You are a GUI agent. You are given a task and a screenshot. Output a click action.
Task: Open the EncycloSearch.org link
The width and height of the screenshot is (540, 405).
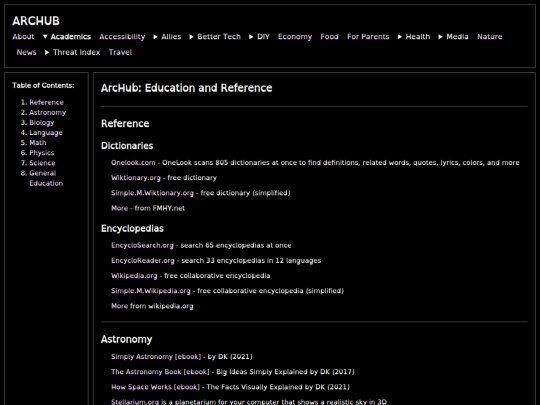(142, 245)
